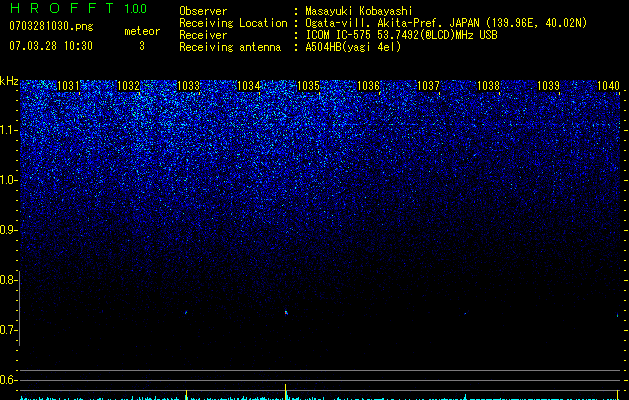Click the 1040 time axis label
629x400 pixels.
tap(608, 86)
